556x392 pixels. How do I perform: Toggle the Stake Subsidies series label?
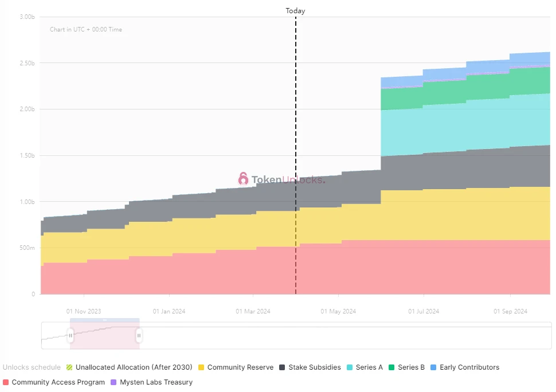pos(314,367)
